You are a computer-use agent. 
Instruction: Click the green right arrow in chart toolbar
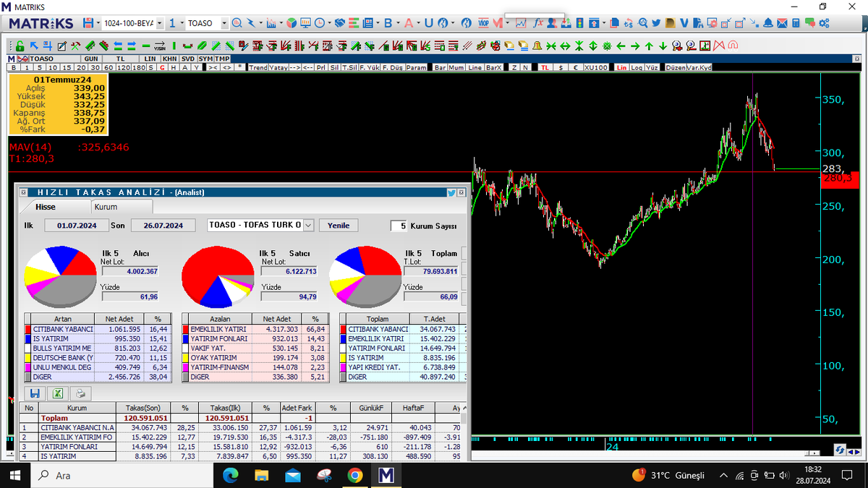634,46
